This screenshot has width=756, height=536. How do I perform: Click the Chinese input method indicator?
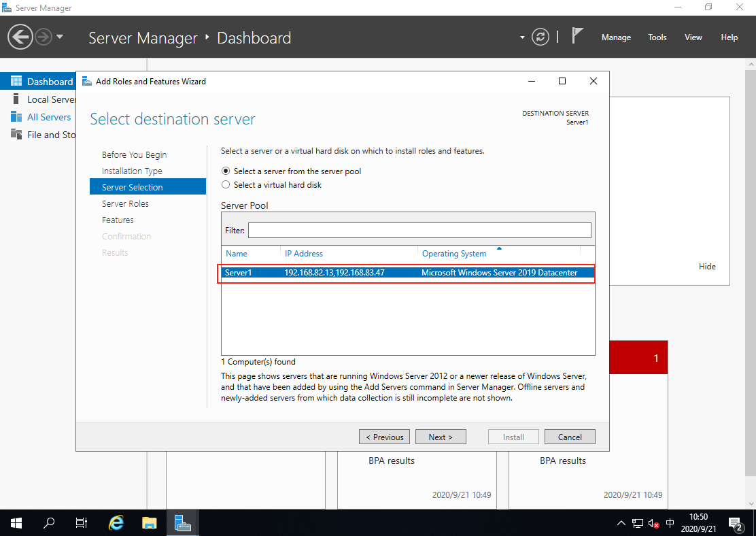pyautogui.click(x=670, y=523)
